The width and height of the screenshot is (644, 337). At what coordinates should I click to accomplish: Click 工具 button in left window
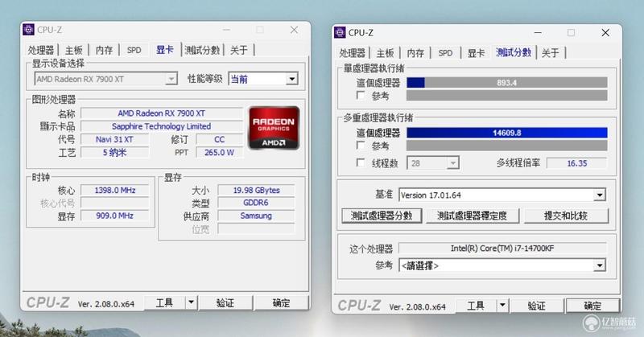click(x=165, y=303)
